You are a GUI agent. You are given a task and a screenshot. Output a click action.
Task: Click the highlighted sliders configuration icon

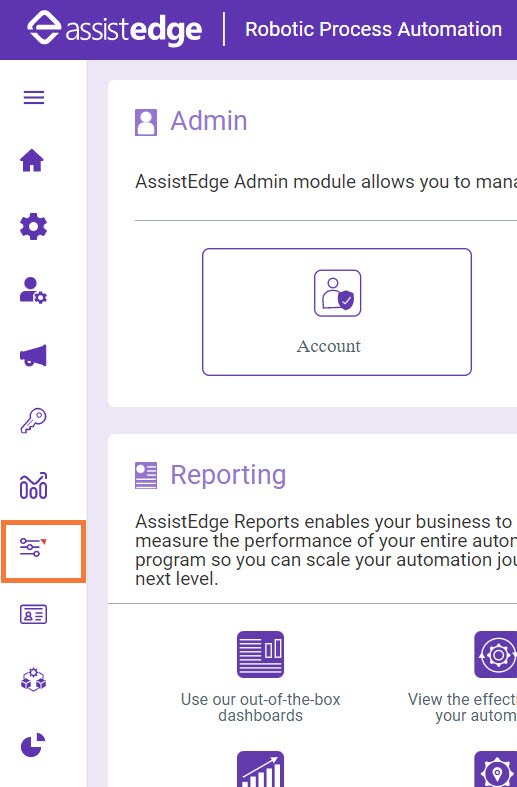pyautogui.click(x=33, y=547)
